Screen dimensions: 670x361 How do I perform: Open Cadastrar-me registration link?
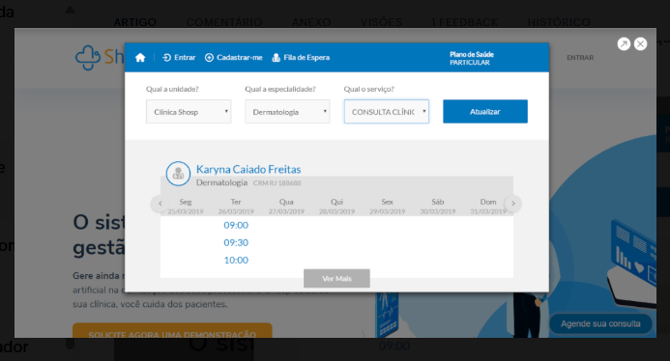[234, 58]
